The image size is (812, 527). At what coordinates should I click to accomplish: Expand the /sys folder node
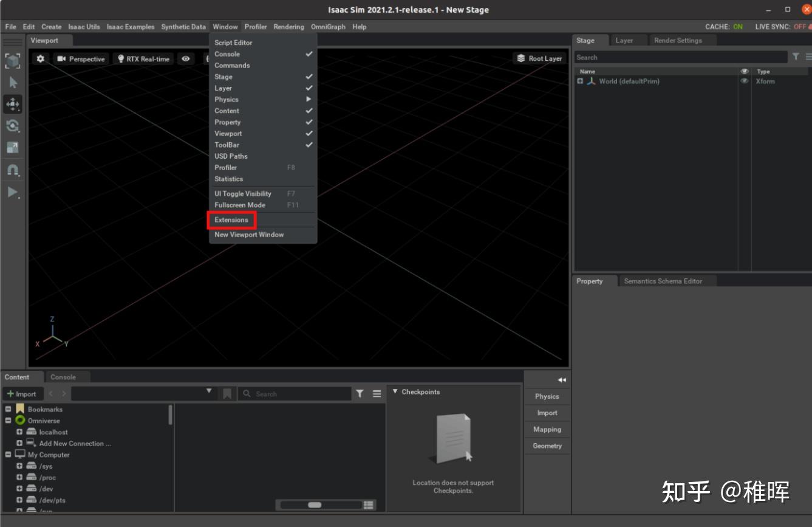pyautogui.click(x=19, y=466)
